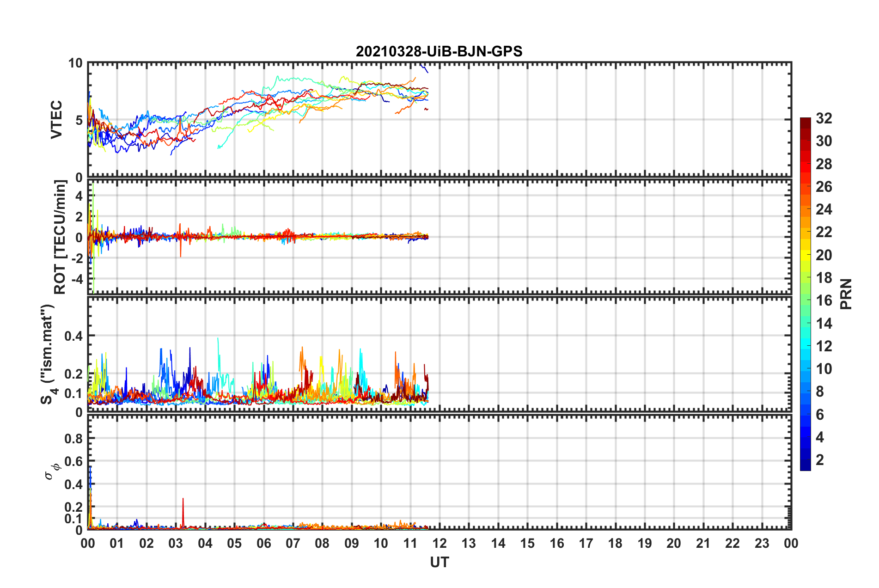Click VTEC axis tick value 5
Screen dimensions: 879x588
[x=79, y=120]
